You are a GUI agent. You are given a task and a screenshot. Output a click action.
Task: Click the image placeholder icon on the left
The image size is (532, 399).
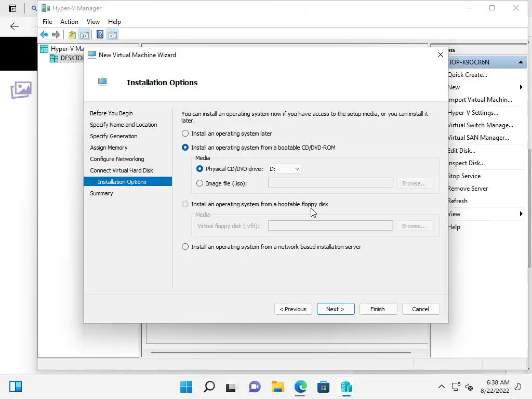pyautogui.click(x=21, y=90)
